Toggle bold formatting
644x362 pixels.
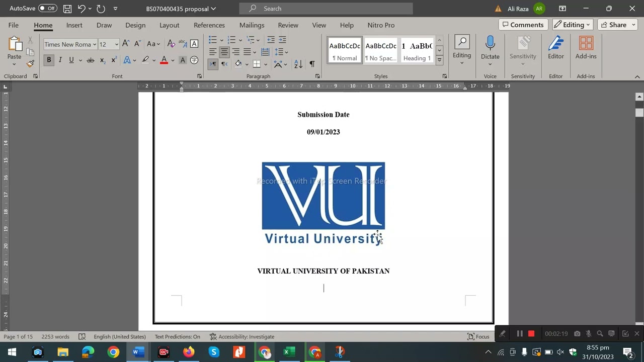[x=49, y=60]
